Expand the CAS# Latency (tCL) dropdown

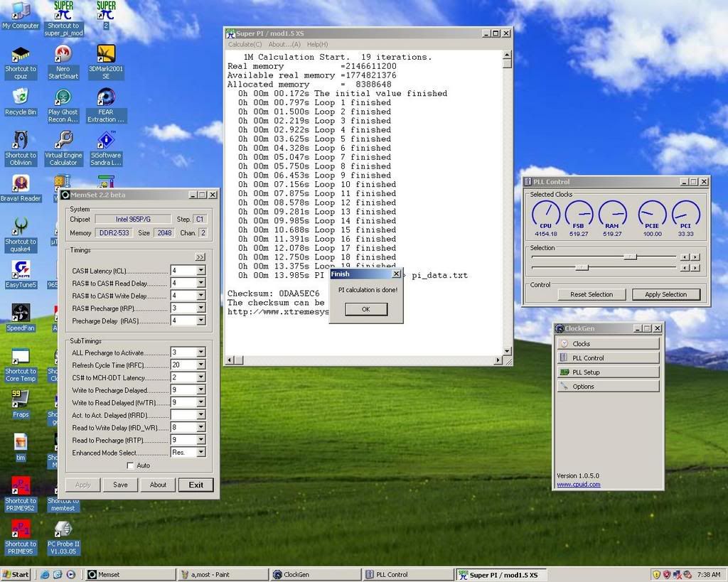tap(200, 270)
